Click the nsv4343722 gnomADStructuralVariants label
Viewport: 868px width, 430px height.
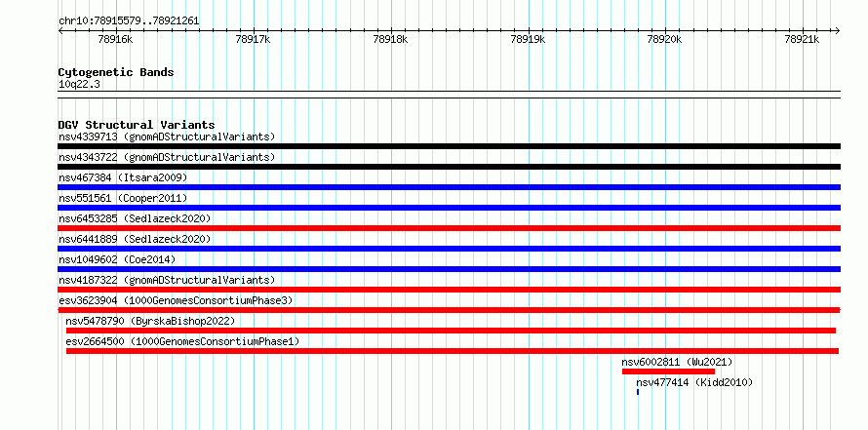167,157
